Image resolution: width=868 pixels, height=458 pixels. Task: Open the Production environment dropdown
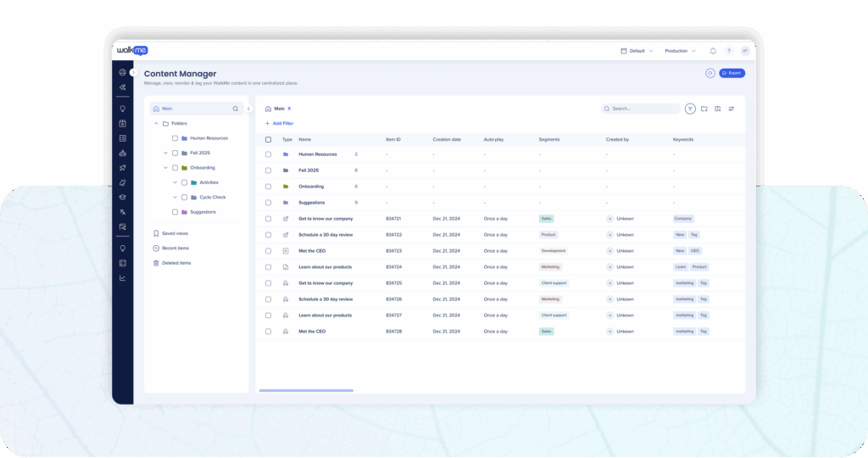680,51
